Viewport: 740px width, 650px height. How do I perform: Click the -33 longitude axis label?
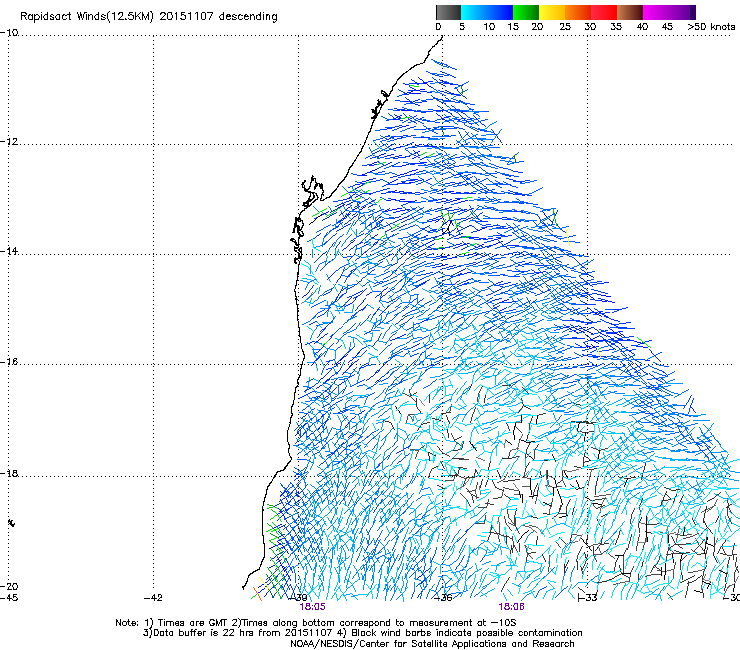pyautogui.click(x=588, y=598)
